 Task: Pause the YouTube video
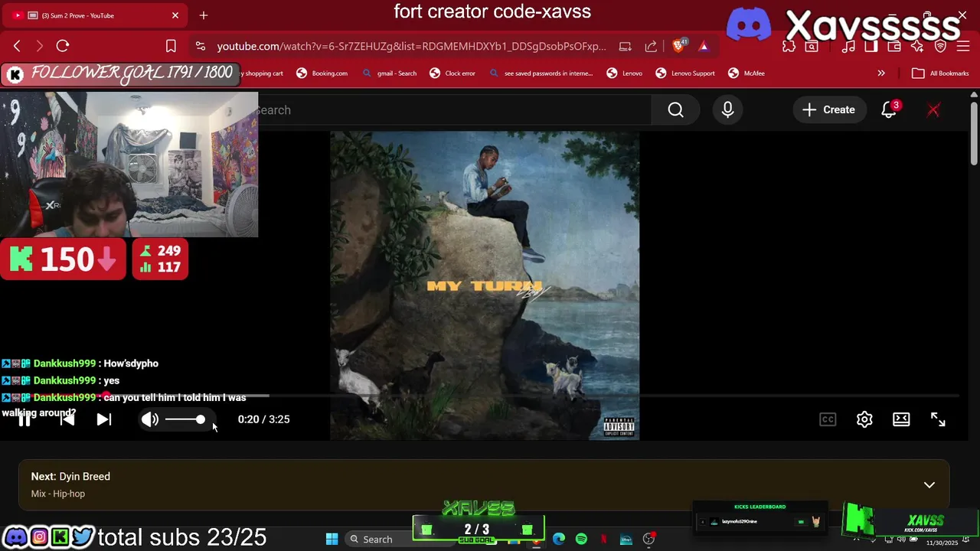(x=24, y=419)
